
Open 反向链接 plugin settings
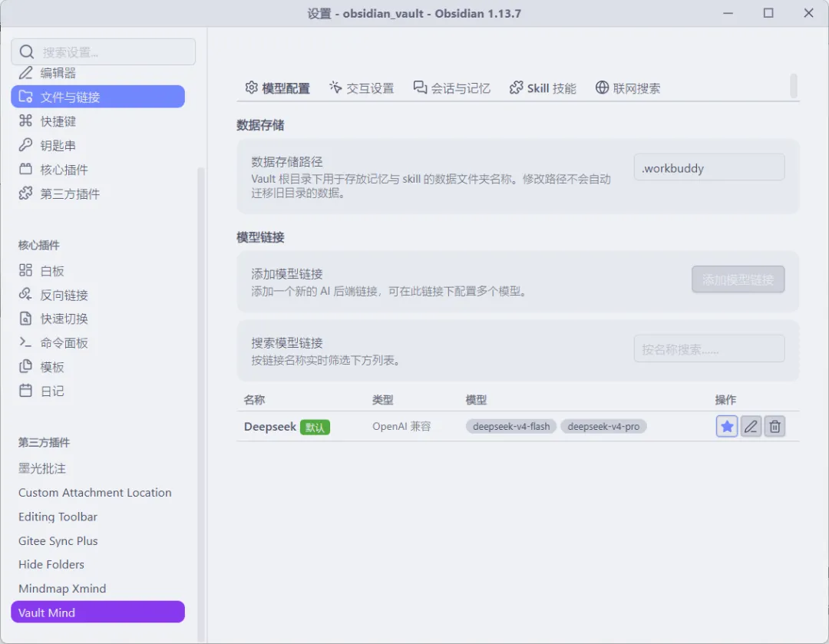click(97, 295)
